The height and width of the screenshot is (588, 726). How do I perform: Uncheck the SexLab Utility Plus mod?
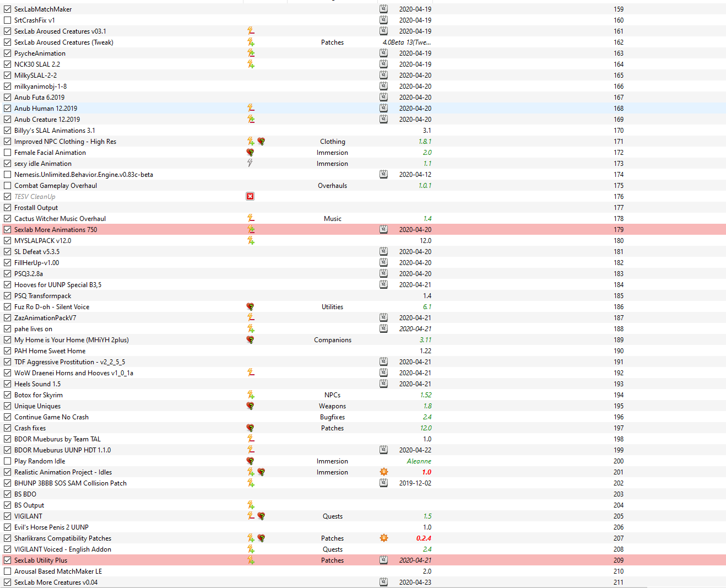point(7,560)
